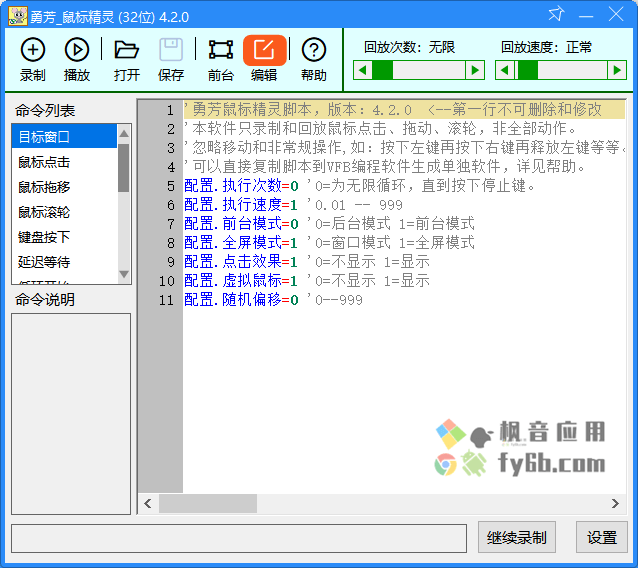
Task: Increase 回放速度 with right arrow
Action: 617,70
